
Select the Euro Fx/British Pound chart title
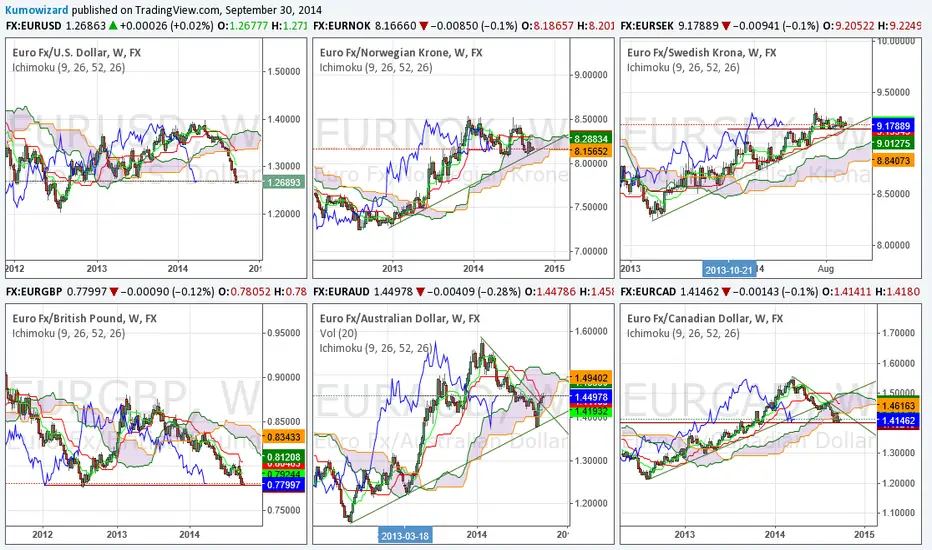pyautogui.click(x=84, y=318)
